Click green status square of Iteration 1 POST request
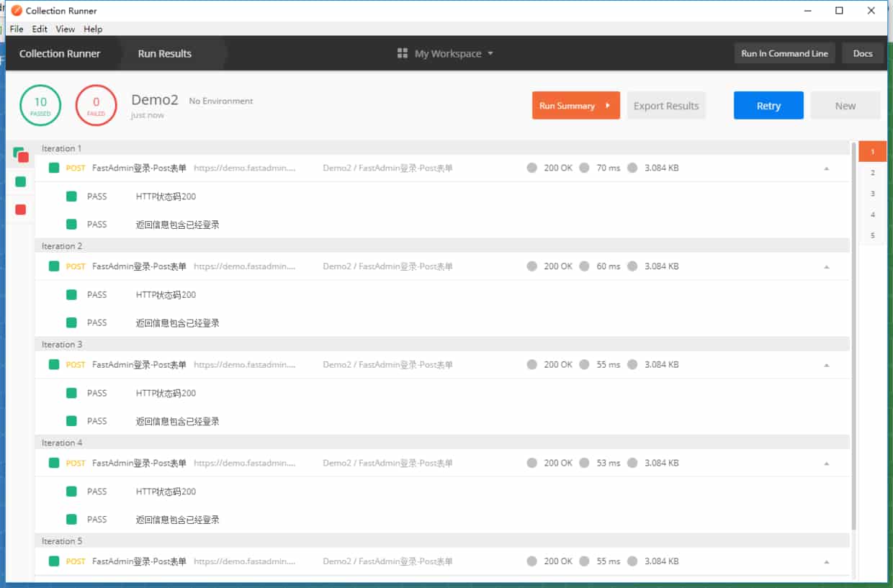 (54, 168)
